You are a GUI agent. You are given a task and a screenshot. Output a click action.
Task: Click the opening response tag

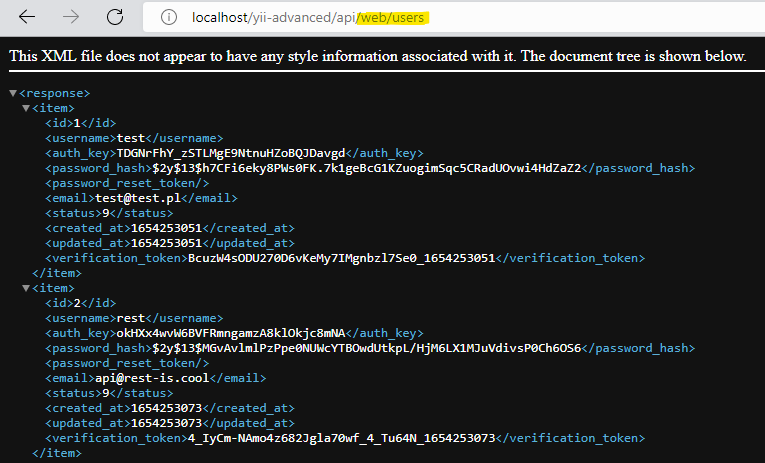tap(55, 93)
